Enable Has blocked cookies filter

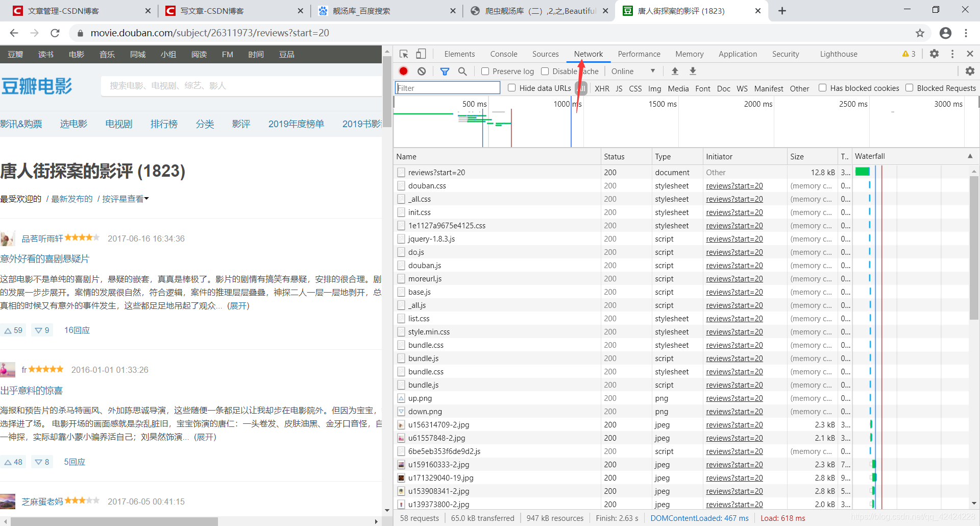pos(823,88)
